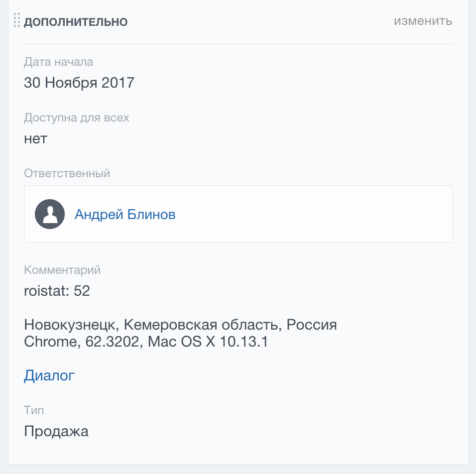Viewport: 476px width, 474px height.
Task: Click the divider line under the header
Action: coord(238,44)
